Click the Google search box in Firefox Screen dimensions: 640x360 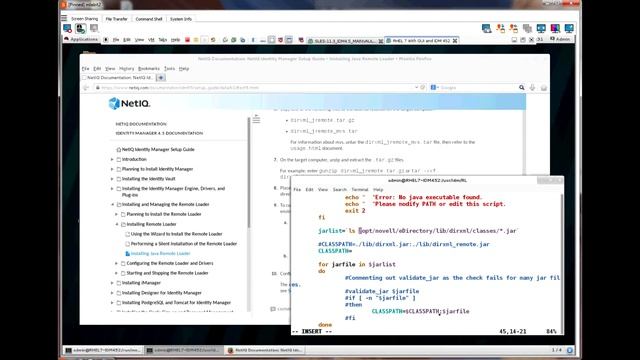click(x=478, y=87)
